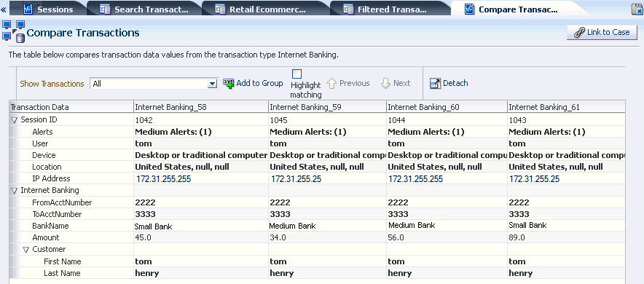Click IP address under Internet Banking_61
Screen dimensions: 644x284
534,179
